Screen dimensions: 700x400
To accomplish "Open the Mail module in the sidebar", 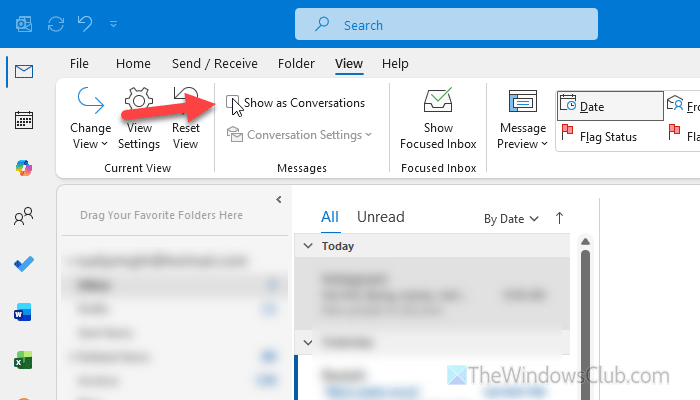I will pyautogui.click(x=24, y=71).
